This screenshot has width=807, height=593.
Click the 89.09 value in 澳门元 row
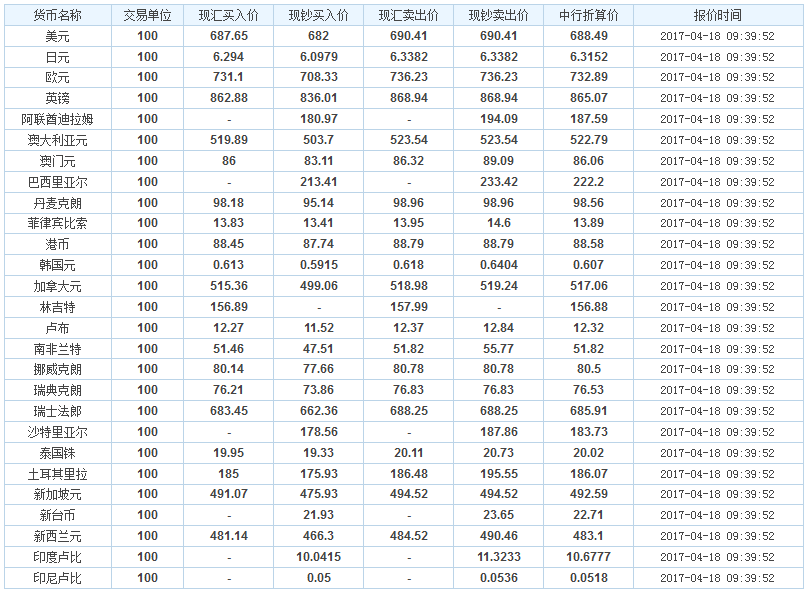[x=498, y=161]
